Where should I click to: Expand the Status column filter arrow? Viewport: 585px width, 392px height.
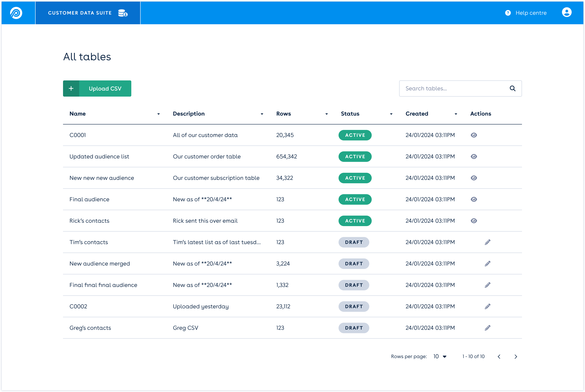point(391,114)
